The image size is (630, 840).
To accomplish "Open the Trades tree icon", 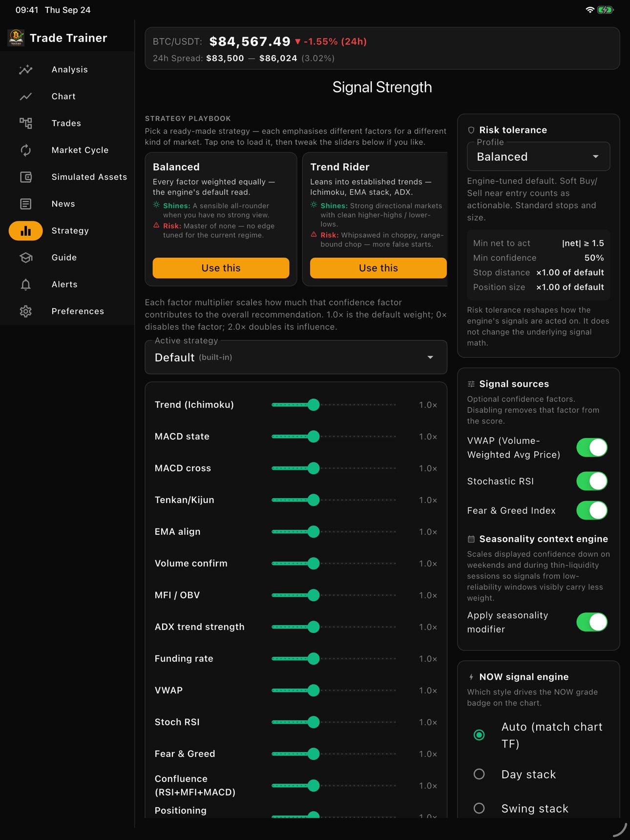I will pyautogui.click(x=26, y=124).
